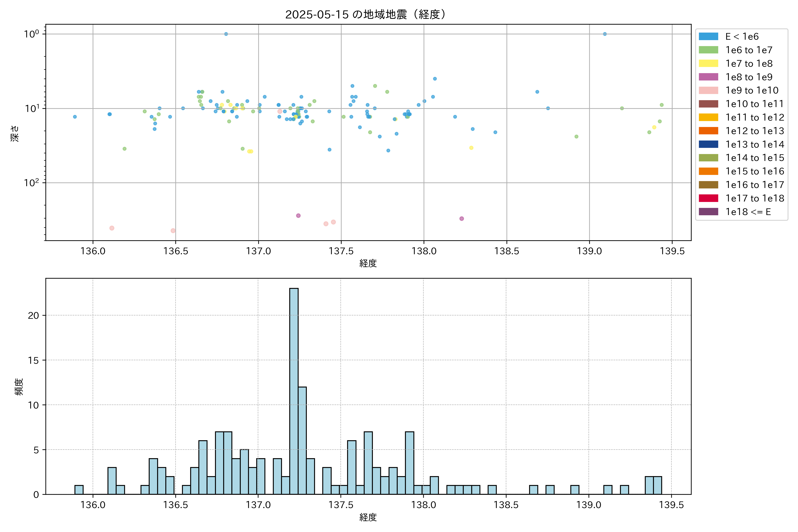Click the leftmost histogram bar near 135.9
The height and width of the screenshot is (532, 798).
[x=79, y=490]
